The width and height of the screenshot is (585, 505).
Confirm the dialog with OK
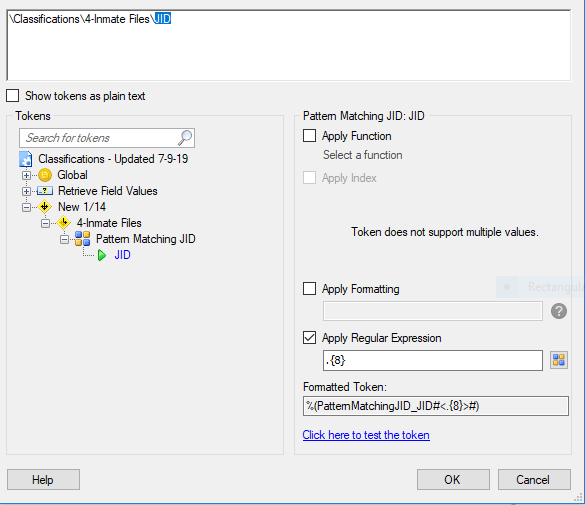pyautogui.click(x=453, y=479)
